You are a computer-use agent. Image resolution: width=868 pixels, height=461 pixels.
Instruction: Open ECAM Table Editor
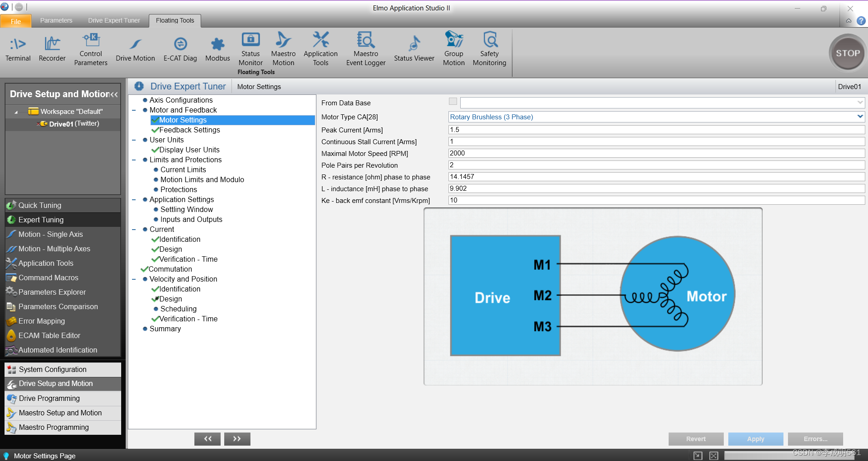click(x=63, y=335)
